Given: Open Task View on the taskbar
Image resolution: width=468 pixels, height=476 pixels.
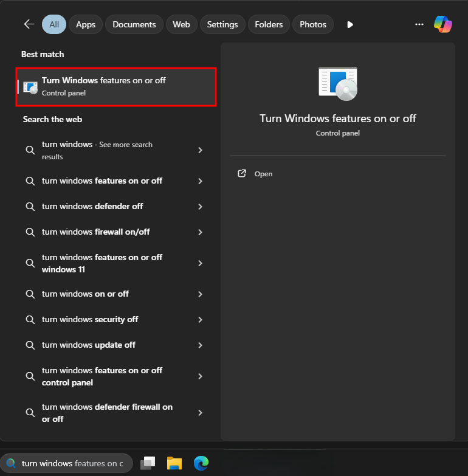Looking at the screenshot, I should (148, 463).
